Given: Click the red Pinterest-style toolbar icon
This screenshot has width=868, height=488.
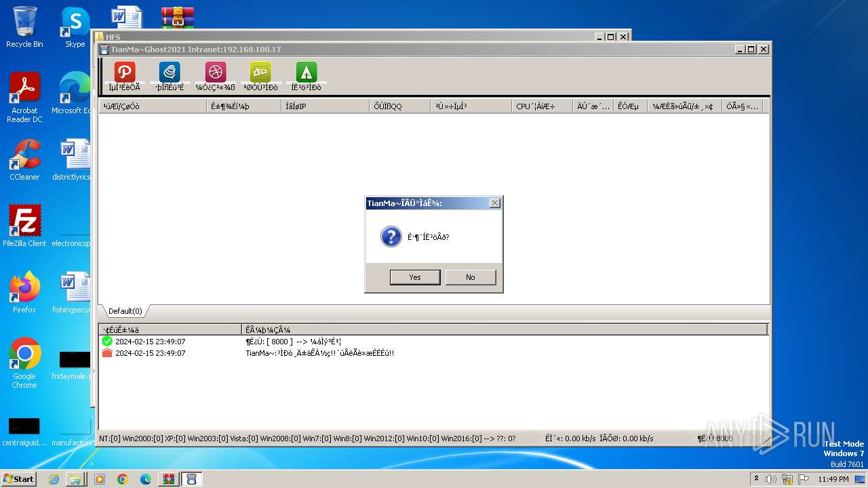Looking at the screenshot, I should [x=124, y=72].
